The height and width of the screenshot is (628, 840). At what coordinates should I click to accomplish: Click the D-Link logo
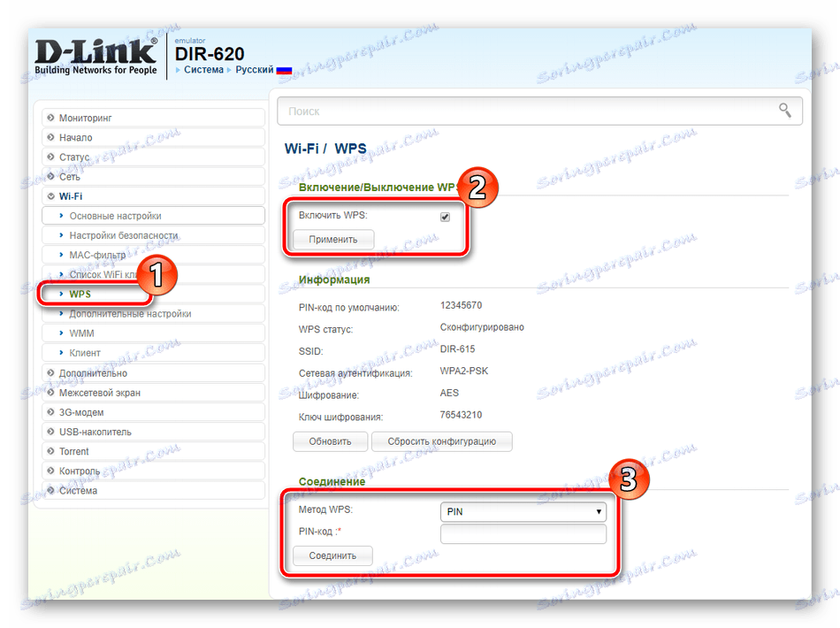coord(95,57)
